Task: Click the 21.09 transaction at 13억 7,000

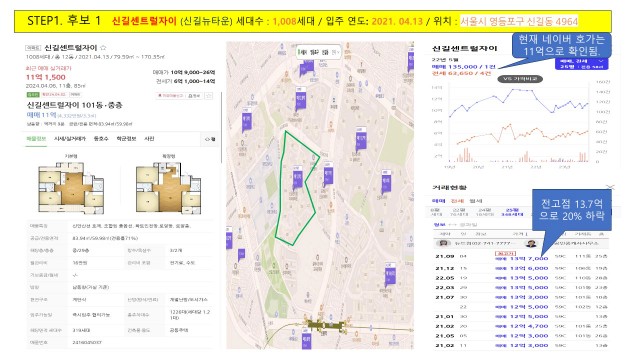Action: tap(521, 256)
